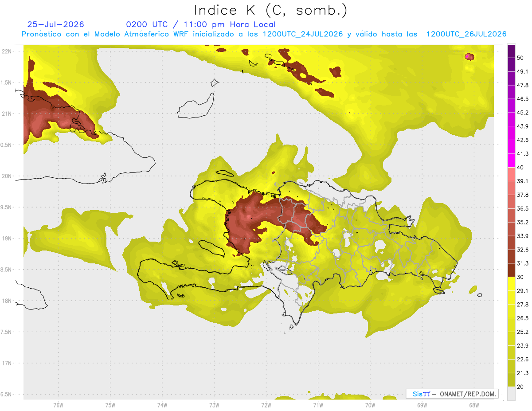Click the colorbar value "23.9"
Screen dimensions: 532x411
coord(523,345)
